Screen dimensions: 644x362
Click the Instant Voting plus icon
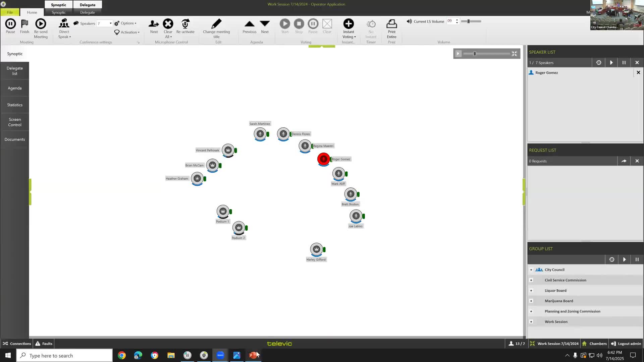[x=348, y=24]
